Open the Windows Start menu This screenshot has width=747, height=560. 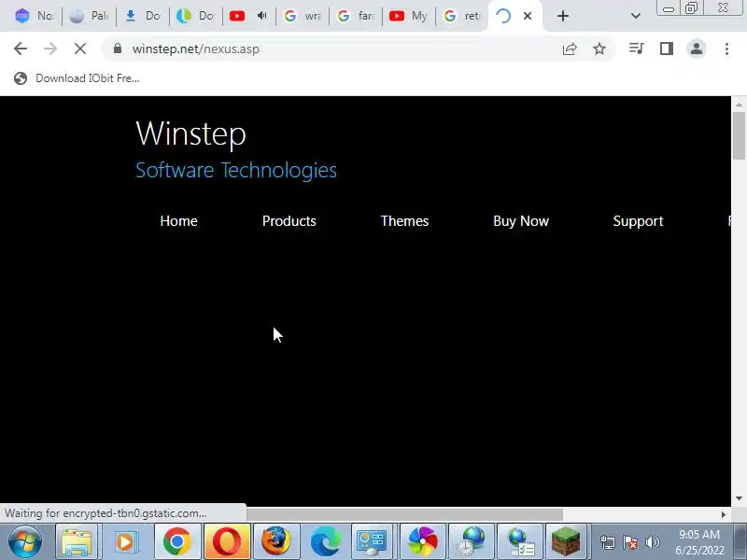[x=24, y=541]
